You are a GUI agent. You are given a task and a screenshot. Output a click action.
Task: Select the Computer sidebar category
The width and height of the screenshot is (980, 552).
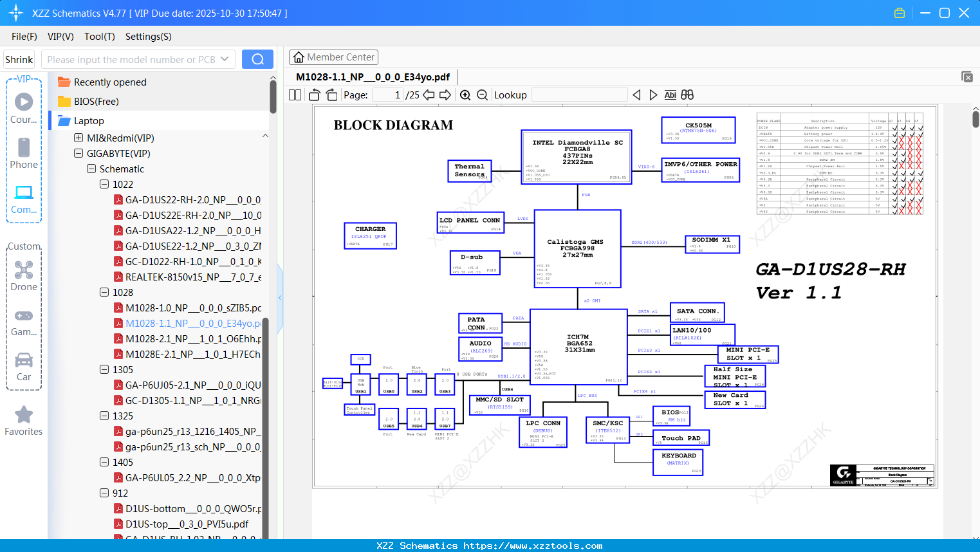tap(24, 199)
